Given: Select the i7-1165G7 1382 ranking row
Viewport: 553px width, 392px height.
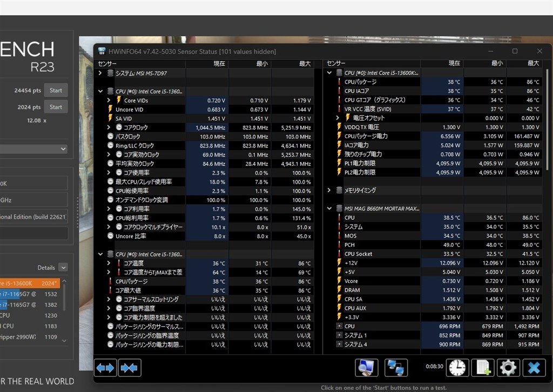Looking at the screenshot, I should click(30, 305).
